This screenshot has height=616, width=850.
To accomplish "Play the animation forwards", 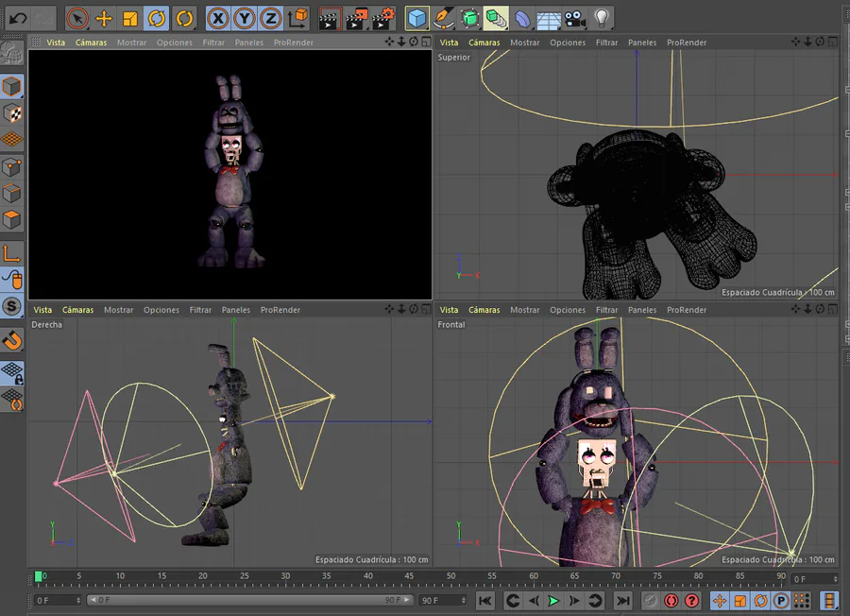I will click(x=553, y=600).
